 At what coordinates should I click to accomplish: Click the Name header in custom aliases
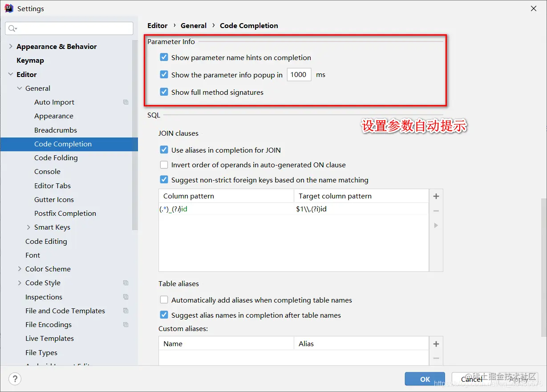(226, 344)
